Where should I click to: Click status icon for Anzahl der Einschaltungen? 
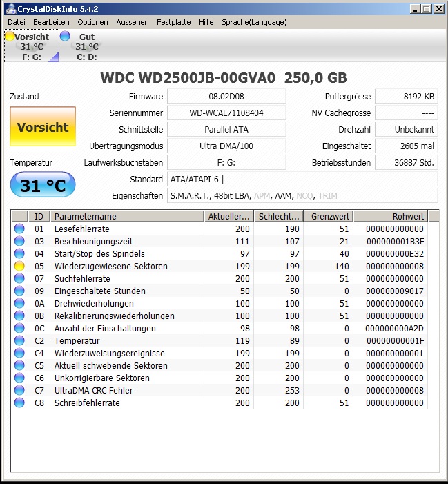pos(19,328)
